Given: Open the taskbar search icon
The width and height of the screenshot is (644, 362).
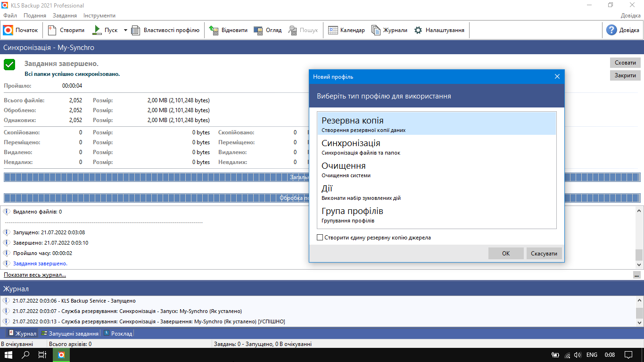Looking at the screenshot, I should tap(26, 355).
